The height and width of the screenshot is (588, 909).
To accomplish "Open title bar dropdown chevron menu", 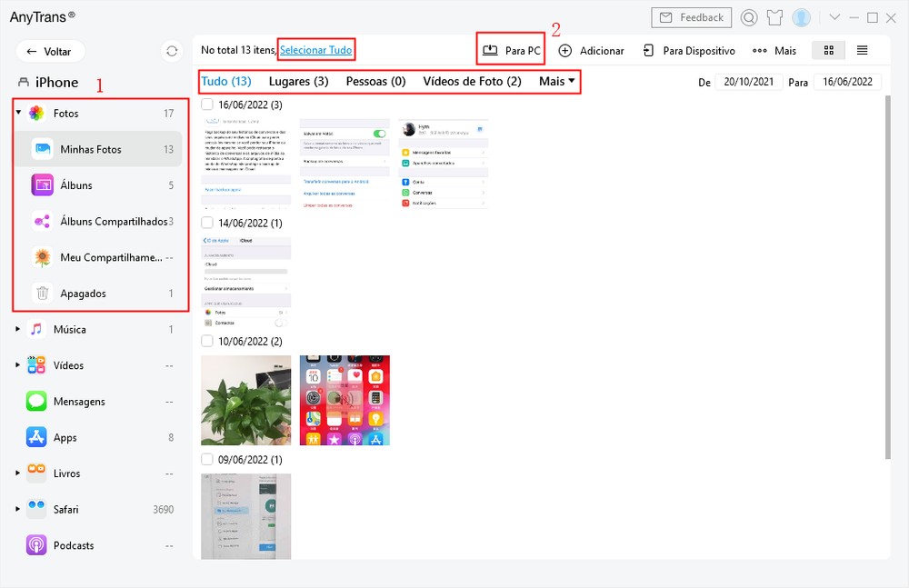I will click(834, 17).
